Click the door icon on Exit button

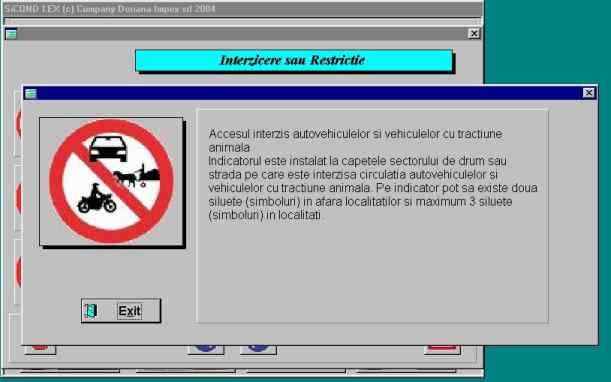[90, 311]
